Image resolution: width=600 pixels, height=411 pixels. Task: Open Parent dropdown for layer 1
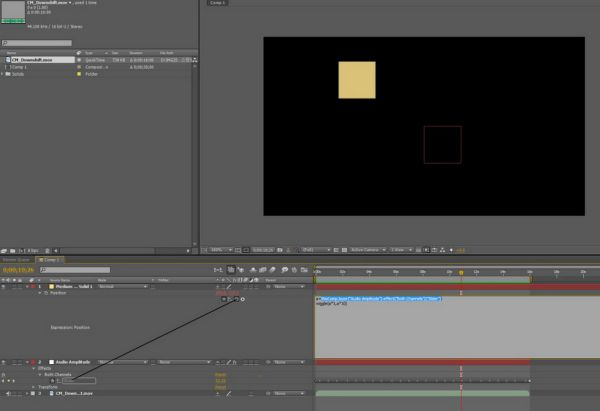289,287
